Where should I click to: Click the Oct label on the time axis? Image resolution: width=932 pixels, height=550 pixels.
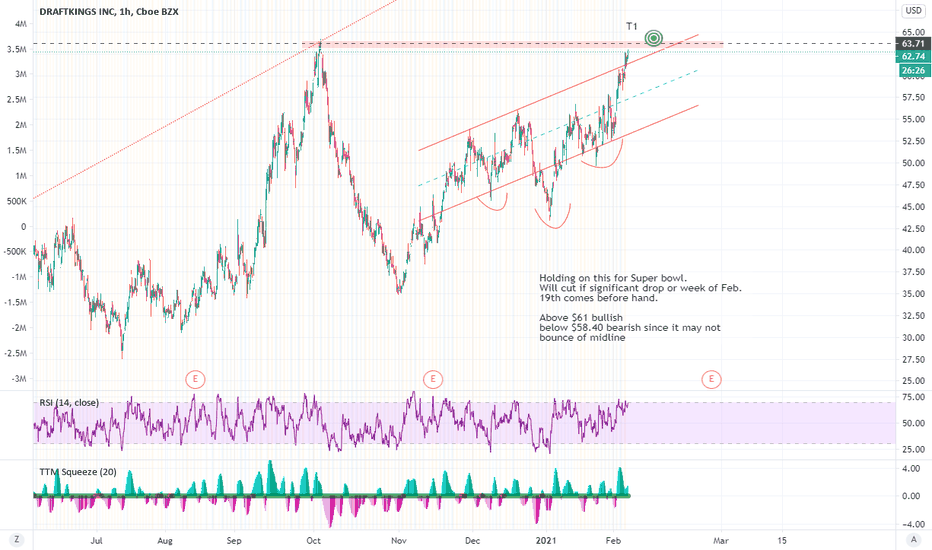point(313,540)
